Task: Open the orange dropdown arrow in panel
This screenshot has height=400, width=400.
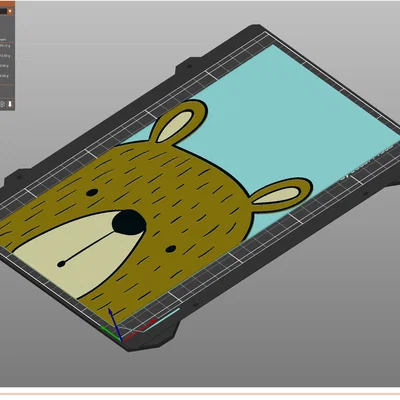Action: (10, 11)
